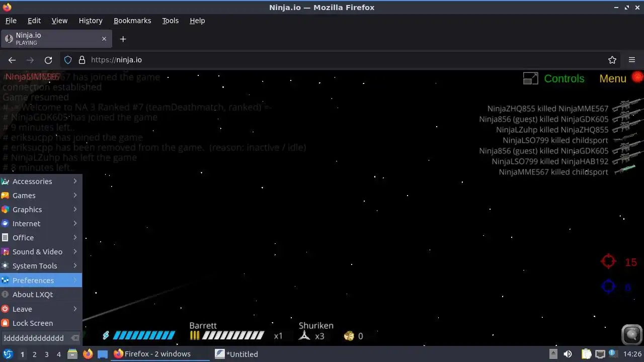The height and width of the screenshot is (362, 644).
Task: Click the kill feed line 'NinjaLSO799 killed NinjaHAB192'
Action: pyautogui.click(x=550, y=161)
